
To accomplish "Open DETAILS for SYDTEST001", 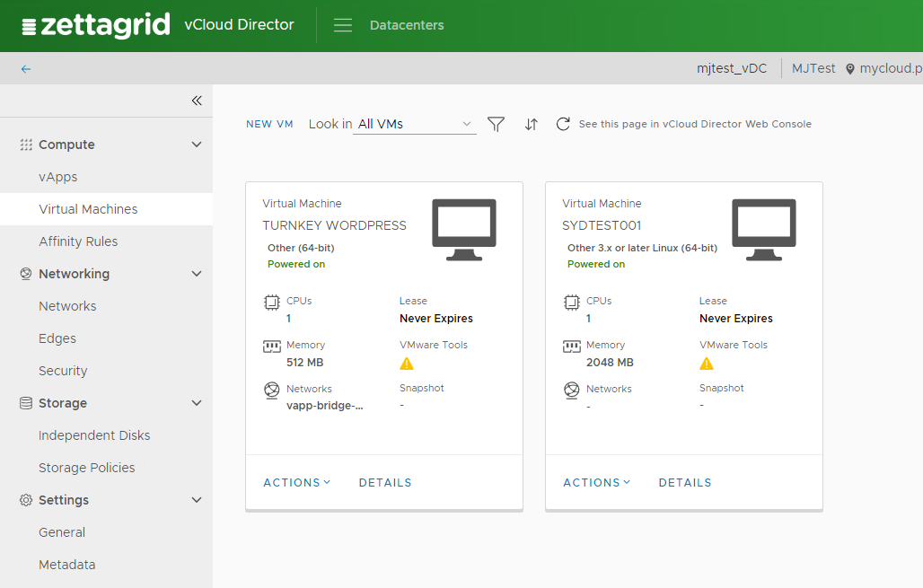I will point(684,483).
